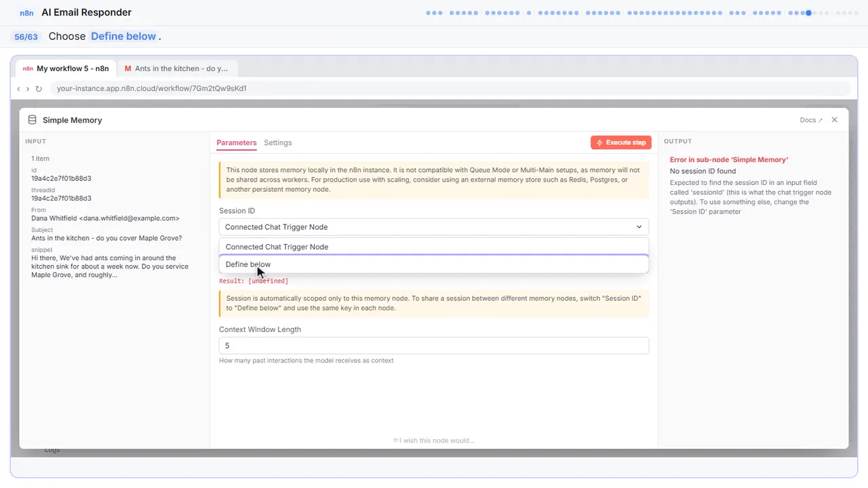Click the Execute step button

click(x=621, y=142)
